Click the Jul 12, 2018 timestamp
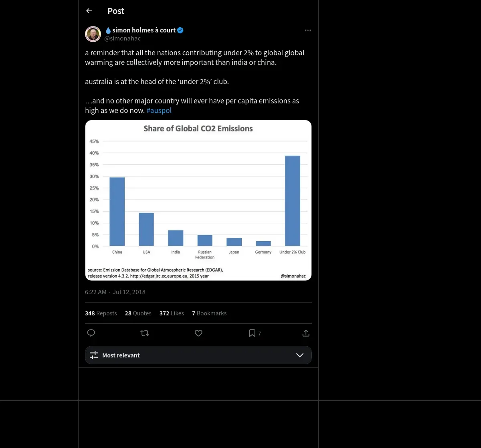Screen dimensions: 481x448 tap(129, 292)
